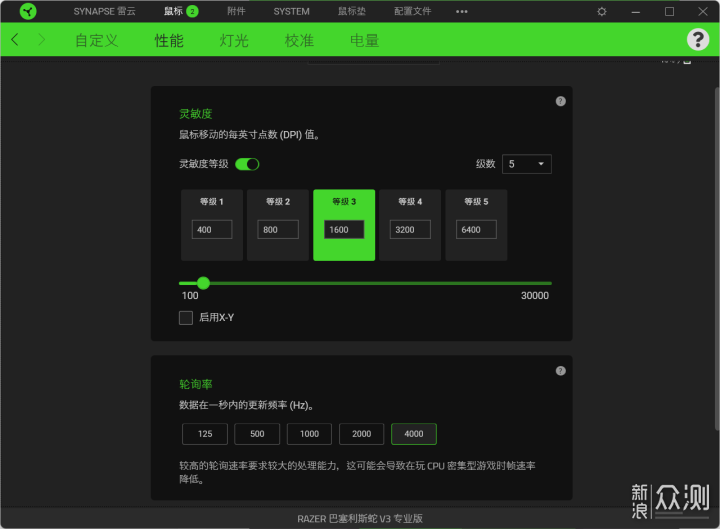The width and height of the screenshot is (720, 529).
Task: Open the settings gear icon
Action: click(x=602, y=11)
